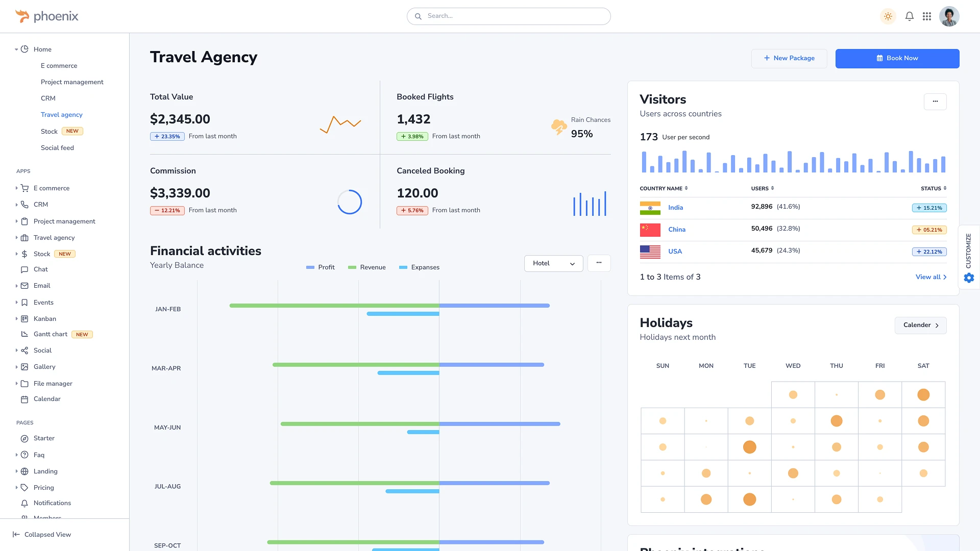Click the Project management clipboard icon
This screenshot has width=980, height=551.
[24, 221]
